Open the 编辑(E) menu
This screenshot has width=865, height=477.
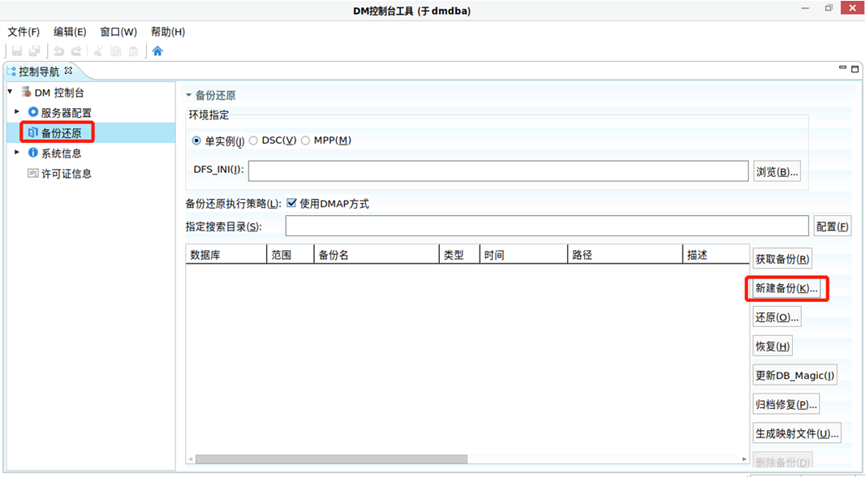[x=70, y=32]
